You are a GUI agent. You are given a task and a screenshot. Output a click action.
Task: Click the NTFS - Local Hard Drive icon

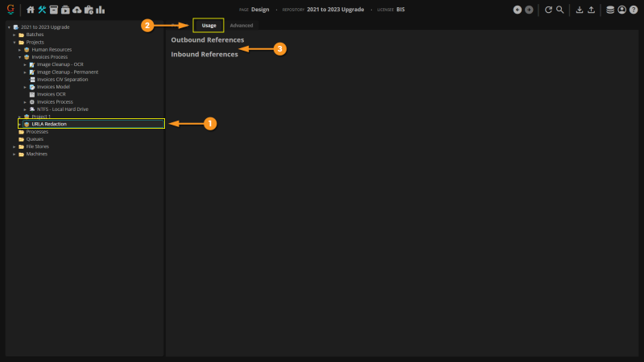(x=32, y=109)
